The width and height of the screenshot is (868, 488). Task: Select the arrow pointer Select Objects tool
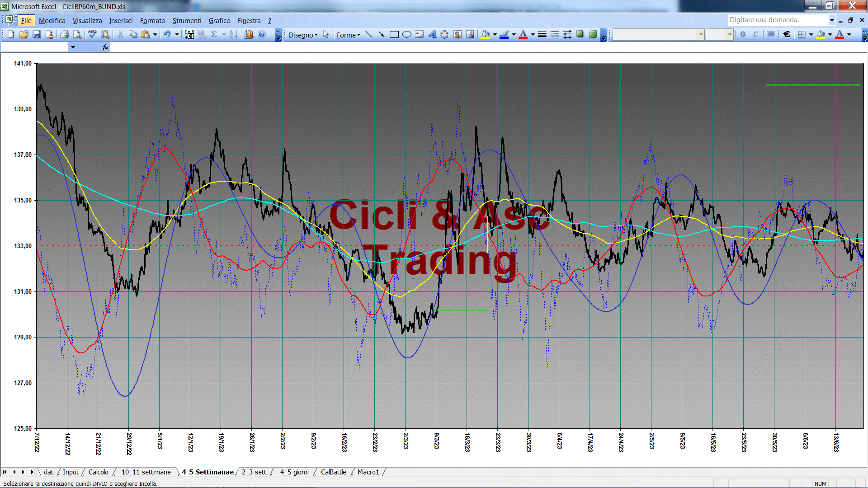[x=326, y=34]
